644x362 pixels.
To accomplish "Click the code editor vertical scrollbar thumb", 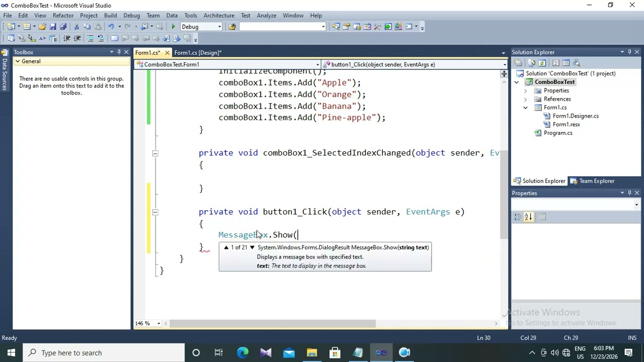I will pyautogui.click(x=504, y=195).
